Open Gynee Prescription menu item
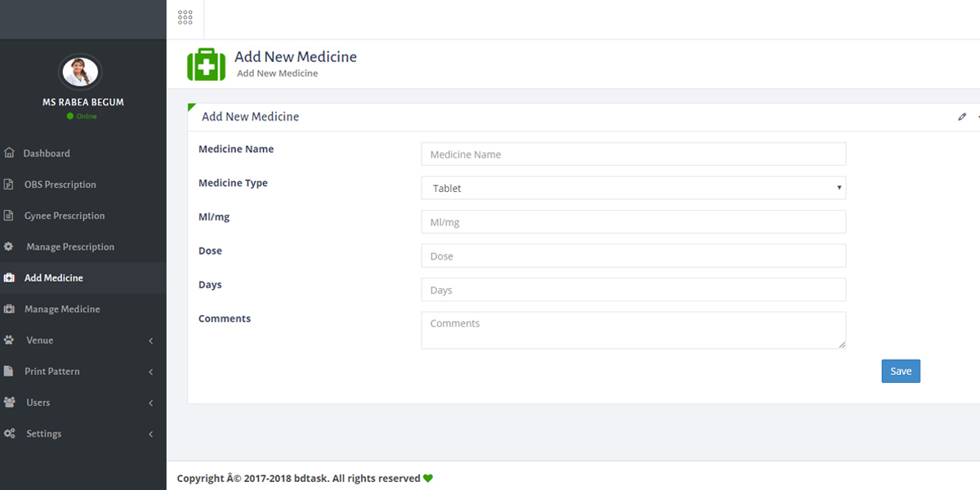This screenshot has height=490, width=980. [x=65, y=216]
